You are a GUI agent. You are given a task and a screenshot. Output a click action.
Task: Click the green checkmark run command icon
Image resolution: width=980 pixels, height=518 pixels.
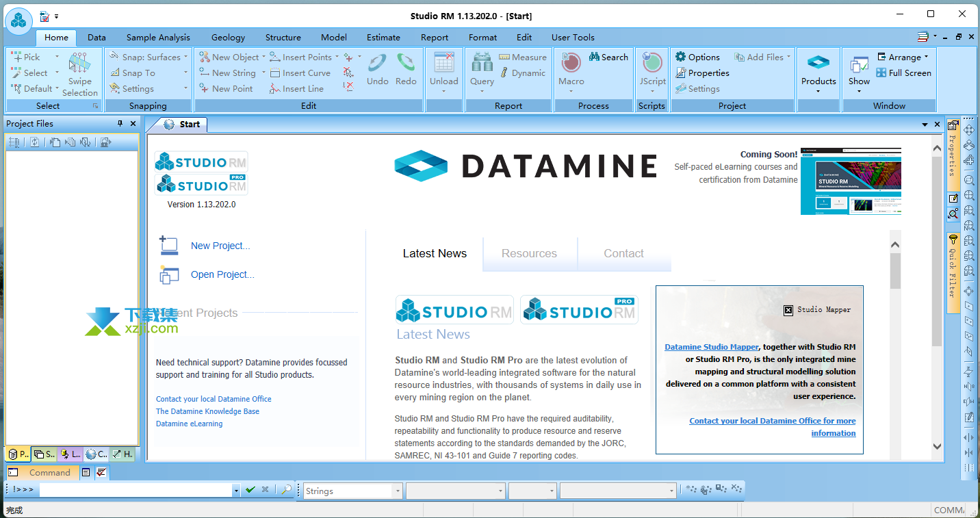point(250,490)
